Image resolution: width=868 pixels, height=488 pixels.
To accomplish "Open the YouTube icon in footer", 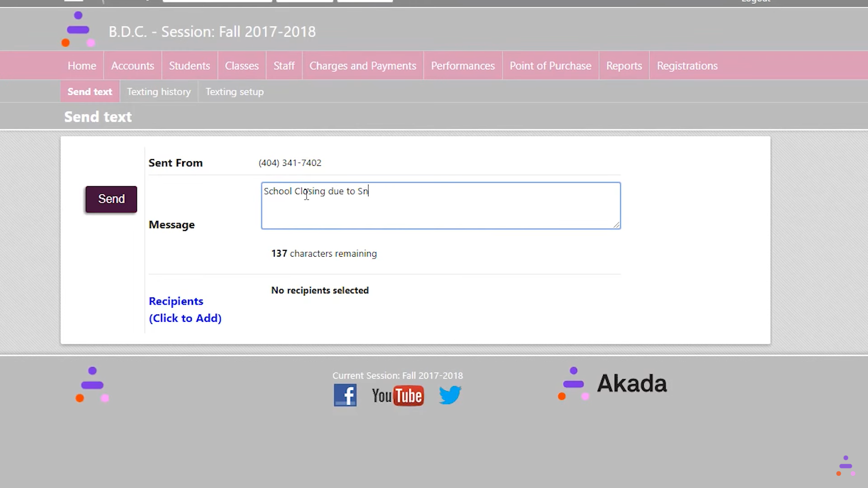I will coord(397,396).
